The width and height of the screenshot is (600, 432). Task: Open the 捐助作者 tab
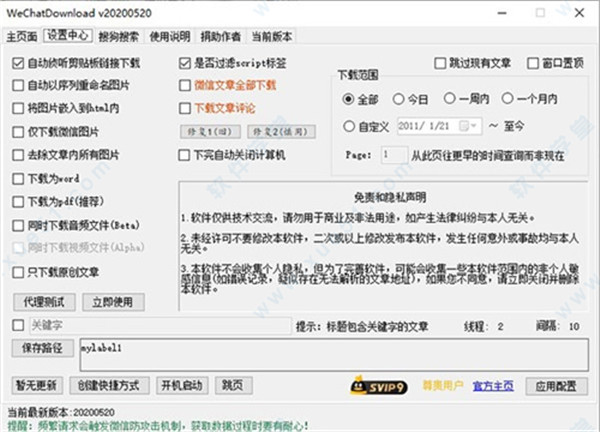(221, 36)
